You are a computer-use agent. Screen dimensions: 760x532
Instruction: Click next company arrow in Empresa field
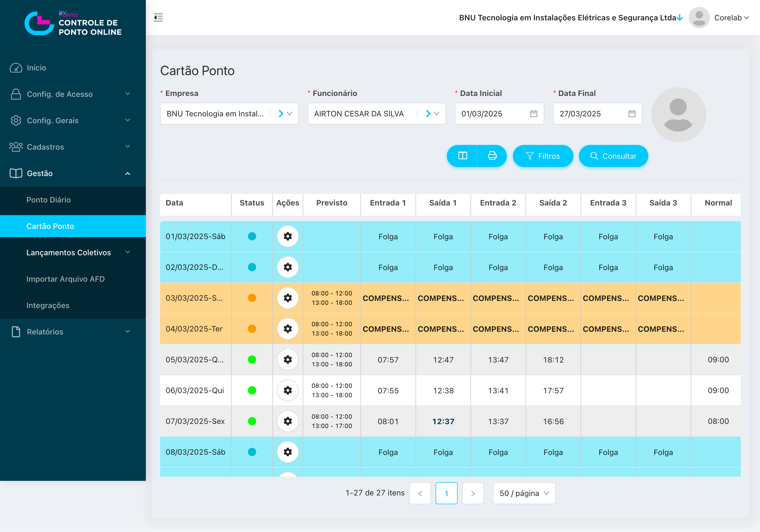pyautogui.click(x=281, y=114)
